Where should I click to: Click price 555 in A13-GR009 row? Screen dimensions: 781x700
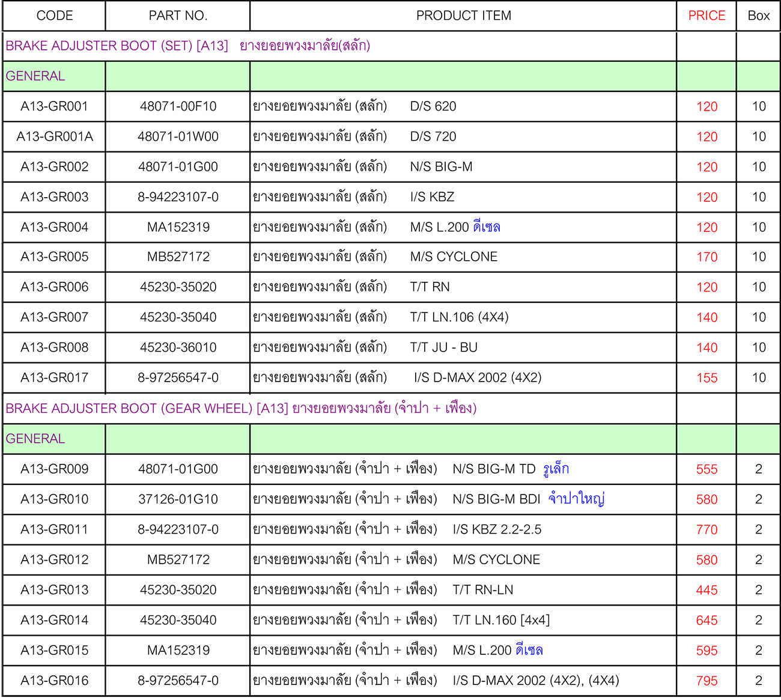707,469
